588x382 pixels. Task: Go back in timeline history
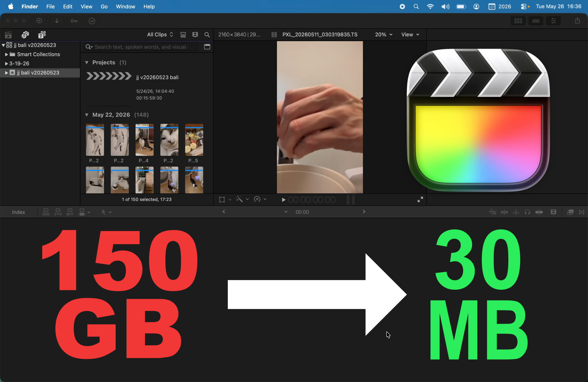pos(224,212)
